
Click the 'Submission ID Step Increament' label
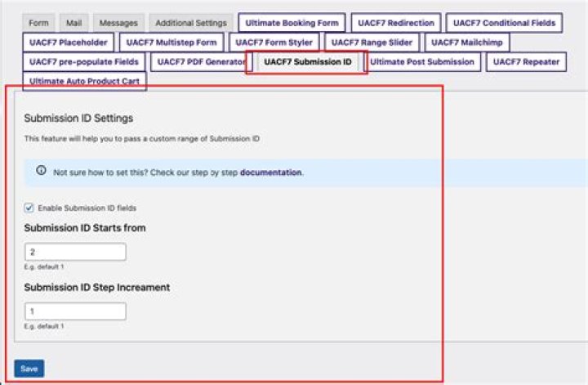click(x=97, y=288)
